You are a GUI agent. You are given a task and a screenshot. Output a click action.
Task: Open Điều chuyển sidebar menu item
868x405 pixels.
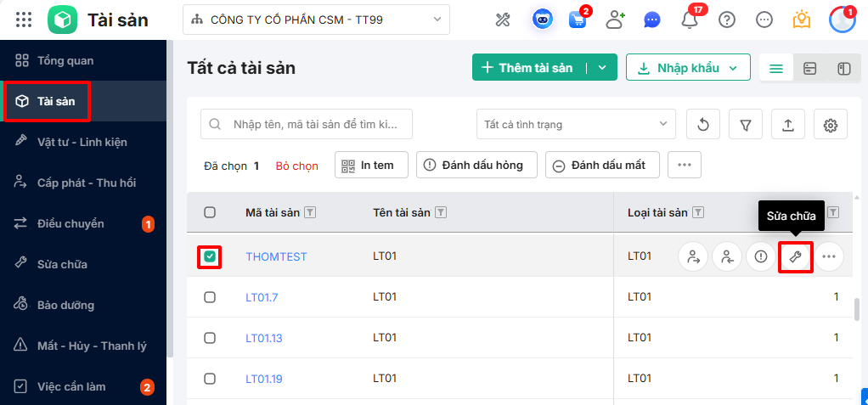coord(70,223)
